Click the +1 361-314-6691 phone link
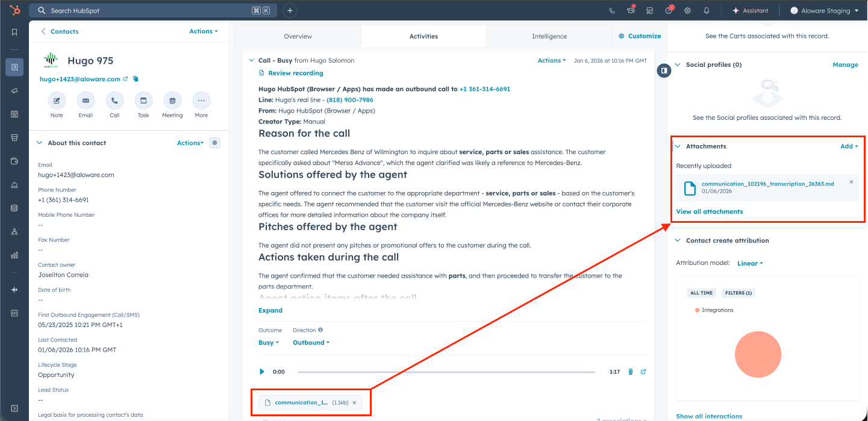The image size is (868, 421). coord(485,89)
